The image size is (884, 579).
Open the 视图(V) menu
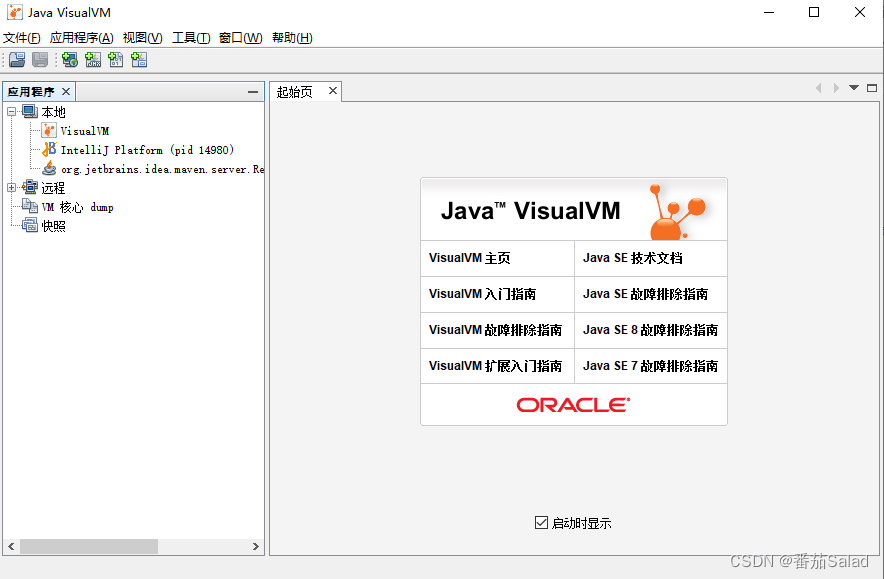click(143, 38)
